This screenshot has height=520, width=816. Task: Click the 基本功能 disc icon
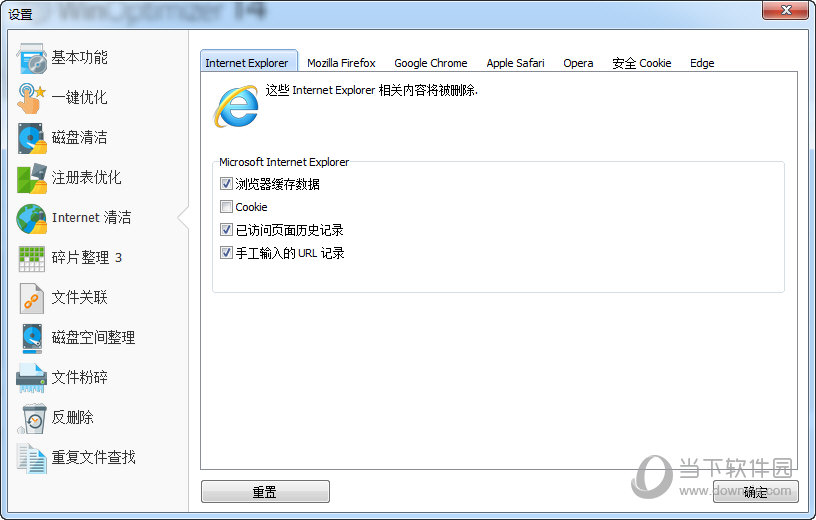(x=32, y=58)
